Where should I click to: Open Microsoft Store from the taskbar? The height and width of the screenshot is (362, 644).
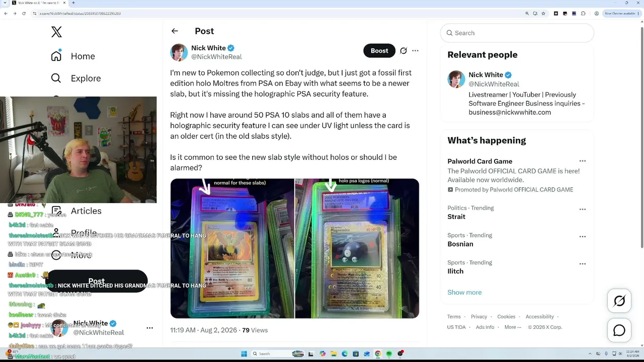point(356,354)
